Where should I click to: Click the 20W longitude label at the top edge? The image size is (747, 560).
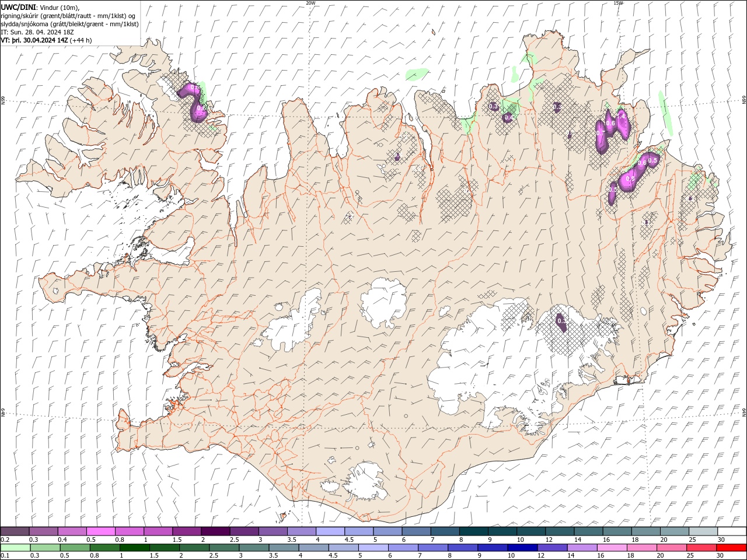click(310, 3)
